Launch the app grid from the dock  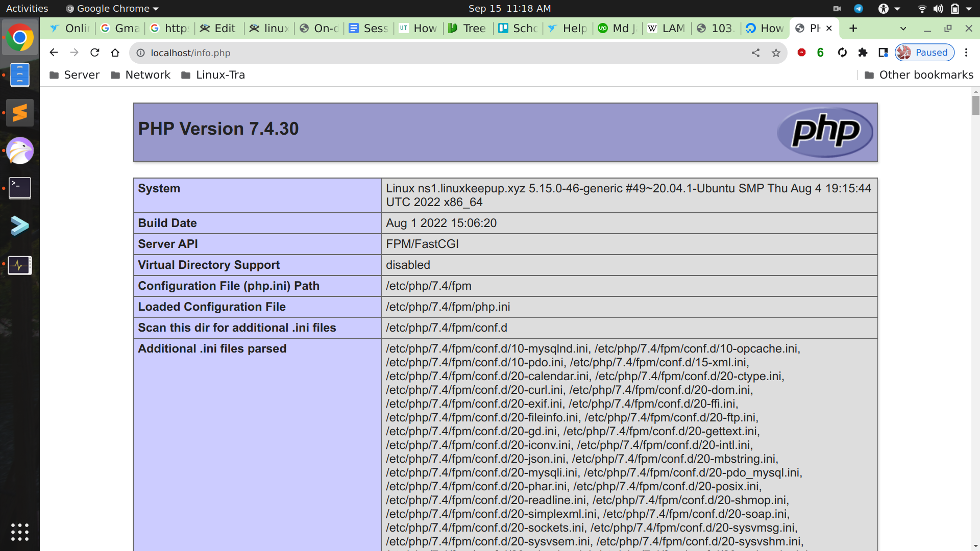(19, 532)
